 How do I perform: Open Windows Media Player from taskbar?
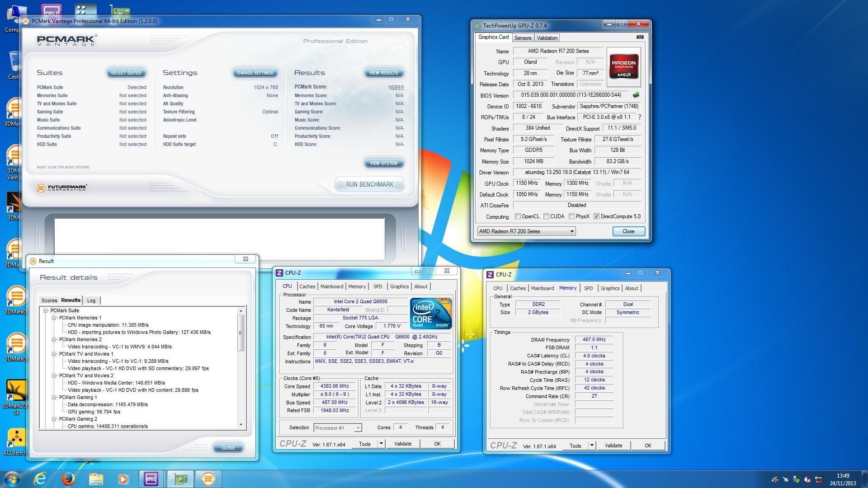pos(123,479)
